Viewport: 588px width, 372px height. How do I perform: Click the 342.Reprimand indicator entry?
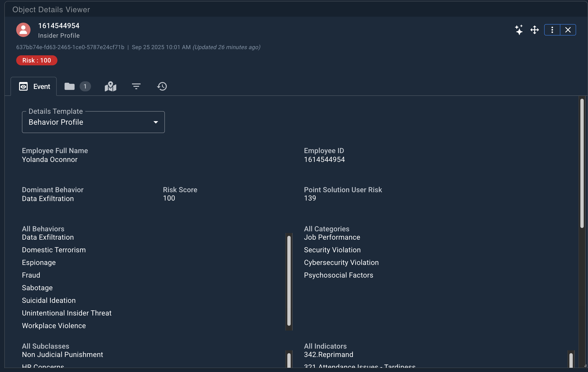point(329,354)
